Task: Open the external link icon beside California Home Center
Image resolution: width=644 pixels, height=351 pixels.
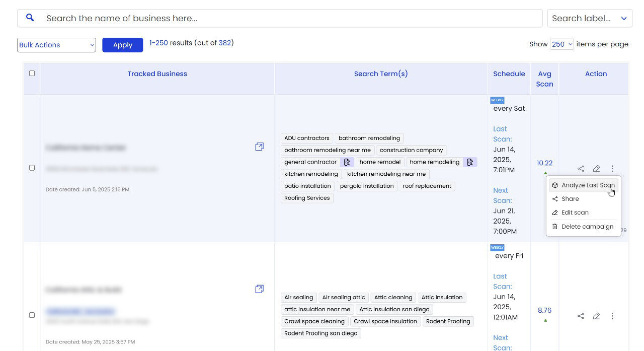Action: click(259, 147)
